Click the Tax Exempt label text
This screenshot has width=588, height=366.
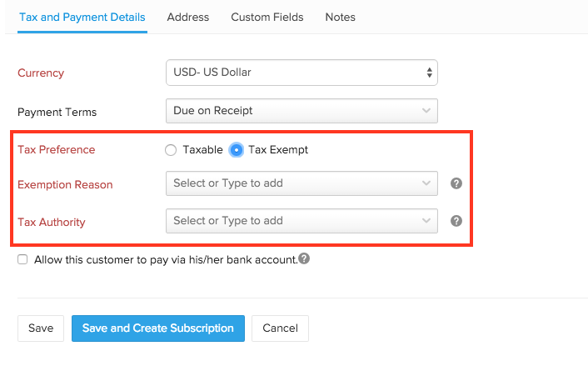coord(278,150)
